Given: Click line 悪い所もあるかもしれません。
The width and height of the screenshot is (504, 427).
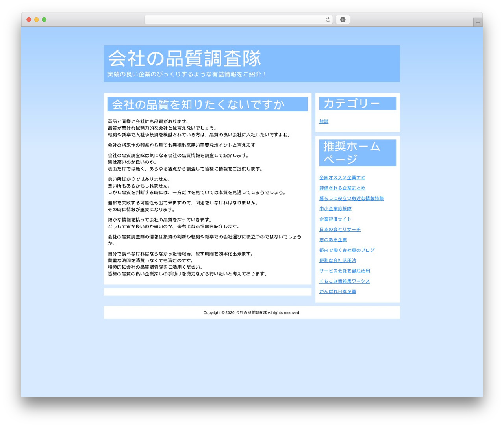Looking at the screenshot, I should (x=139, y=186).
